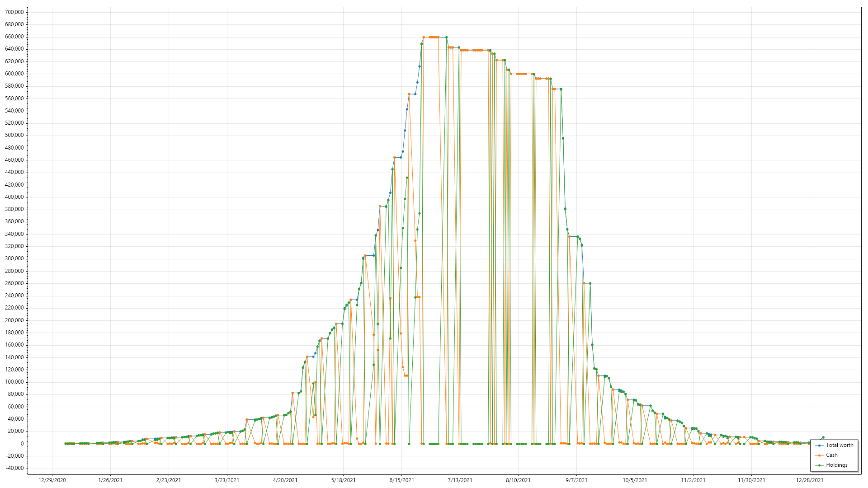Toggle the Cash series label in legend
Viewport: 868px width, 488px height.
tap(831, 455)
